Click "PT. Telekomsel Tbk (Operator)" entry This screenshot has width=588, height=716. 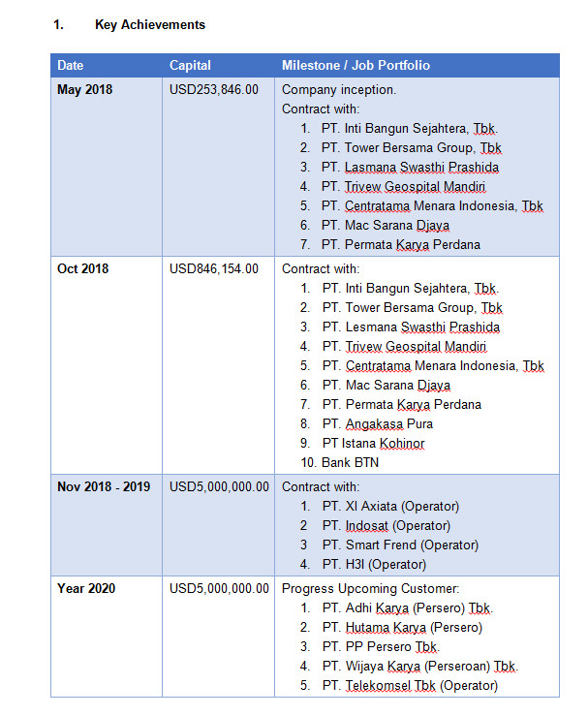410,685
